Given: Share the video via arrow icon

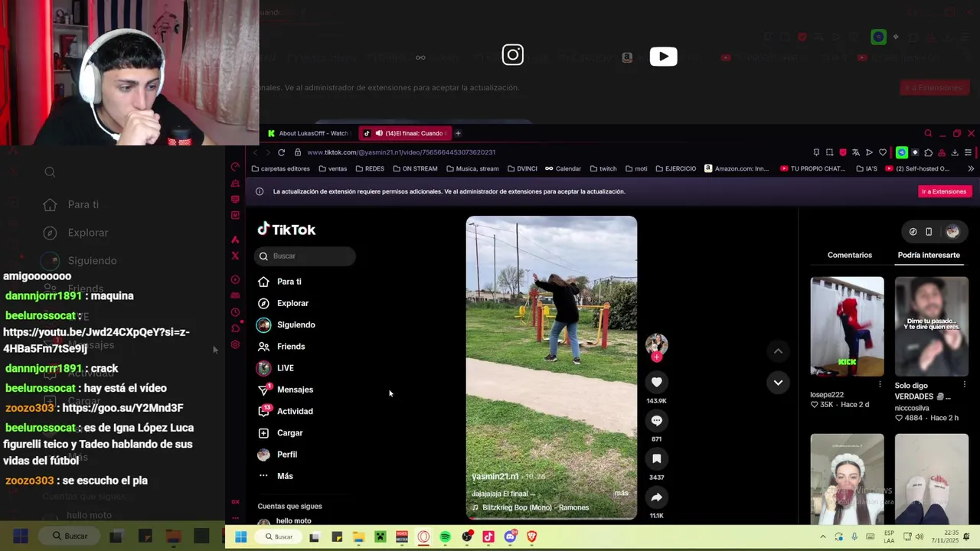Looking at the screenshot, I should point(656,497).
